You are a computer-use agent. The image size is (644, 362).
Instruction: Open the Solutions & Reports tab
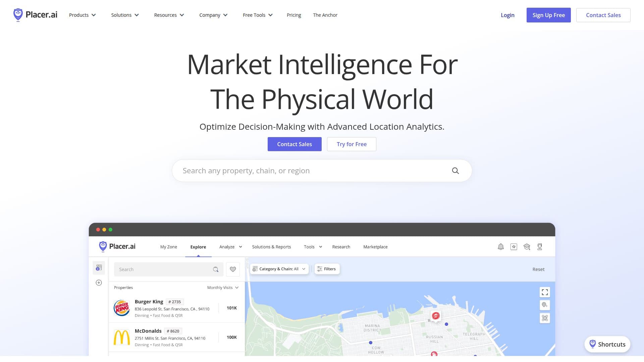pyautogui.click(x=271, y=247)
